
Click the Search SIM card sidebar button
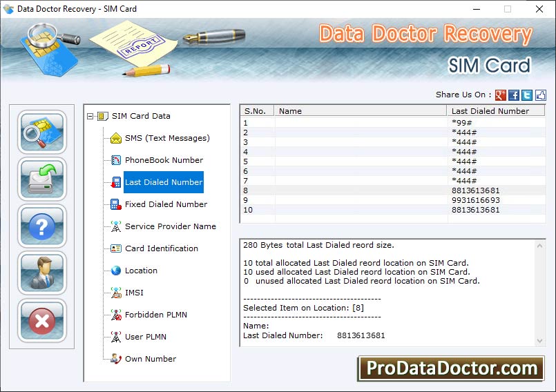42,132
